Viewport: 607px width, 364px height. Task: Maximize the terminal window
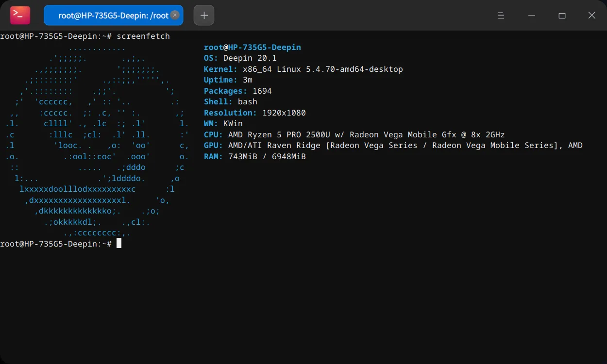(x=562, y=16)
